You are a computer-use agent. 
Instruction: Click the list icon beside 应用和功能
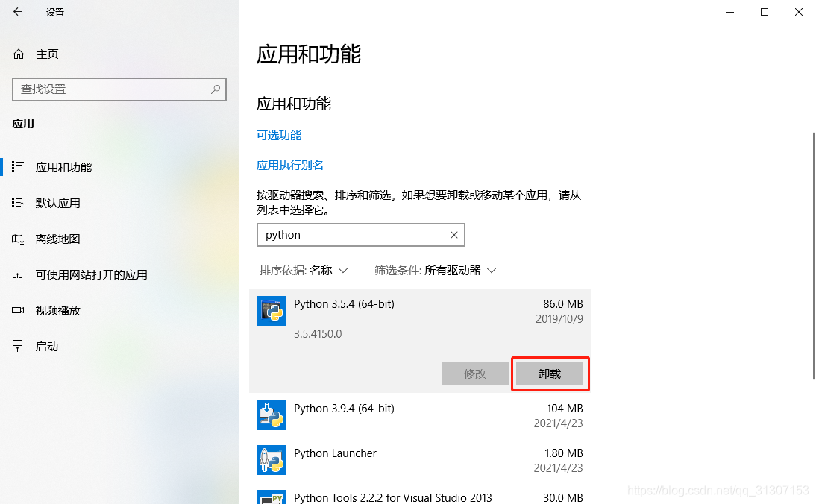click(18, 167)
